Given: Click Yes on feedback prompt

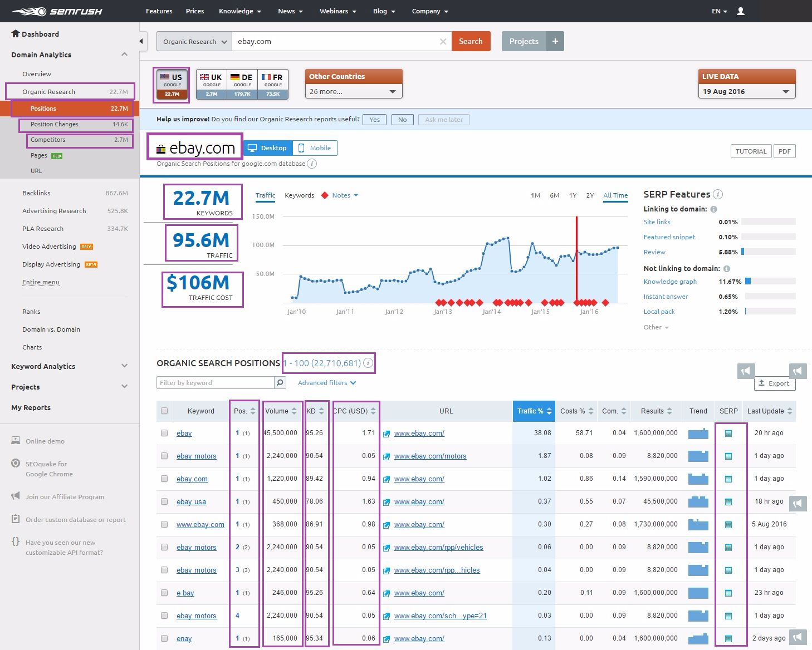Looking at the screenshot, I should [x=374, y=119].
